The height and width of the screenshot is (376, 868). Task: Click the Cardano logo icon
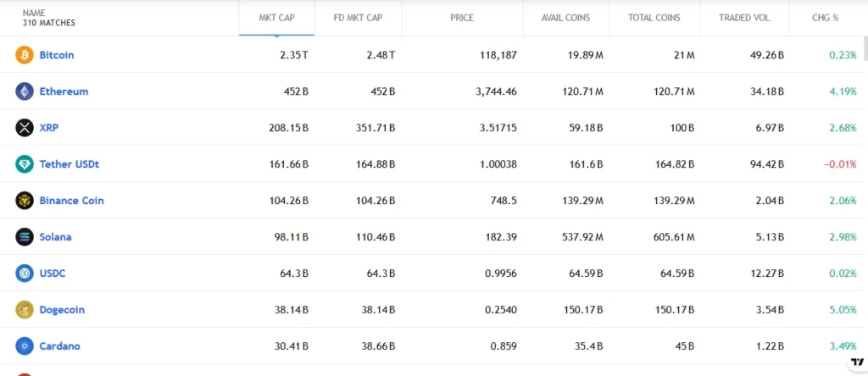[25, 346]
